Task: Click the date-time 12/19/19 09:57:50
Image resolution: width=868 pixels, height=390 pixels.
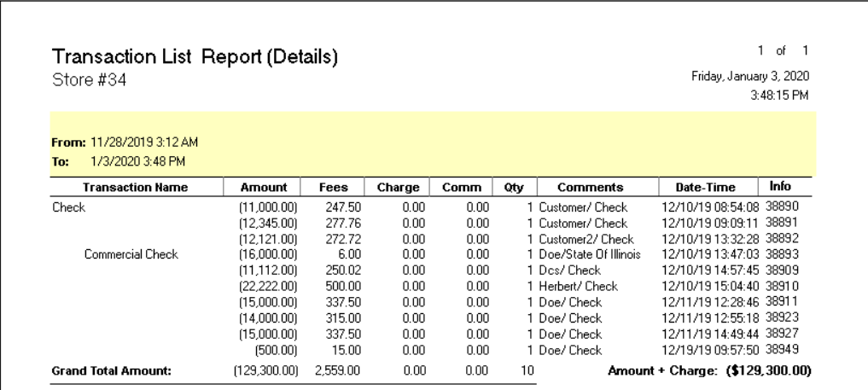Action: (711, 350)
